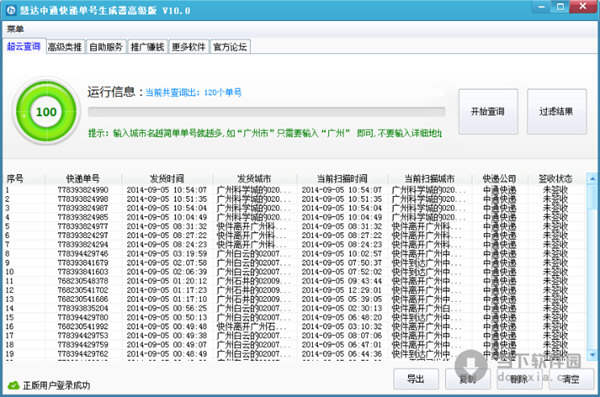Select tracking number 778393824297 in row 6
The image size is (600, 397).
(x=83, y=235)
